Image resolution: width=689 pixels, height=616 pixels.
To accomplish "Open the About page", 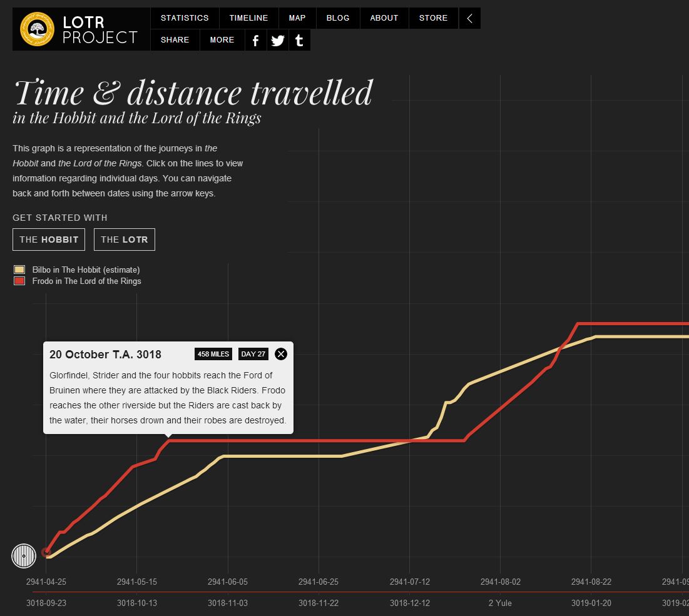I will pyautogui.click(x=384, y=18).
